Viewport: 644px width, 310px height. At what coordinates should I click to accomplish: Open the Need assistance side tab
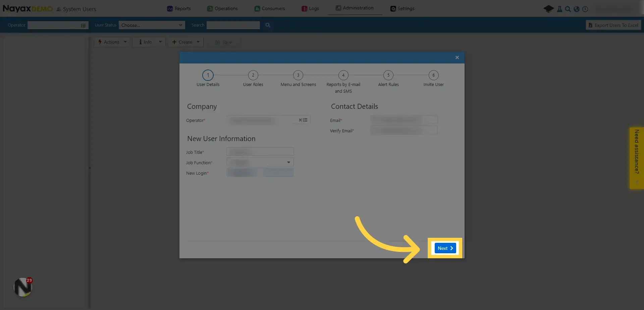636,158
